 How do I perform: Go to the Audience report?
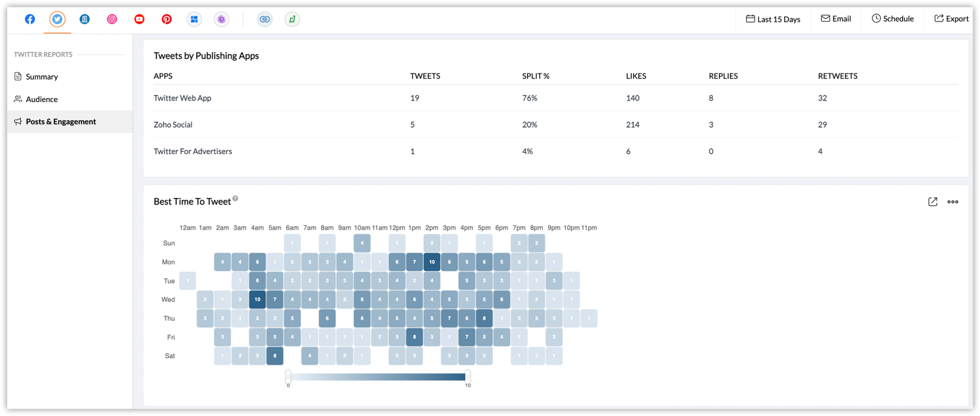coord(41,99)
